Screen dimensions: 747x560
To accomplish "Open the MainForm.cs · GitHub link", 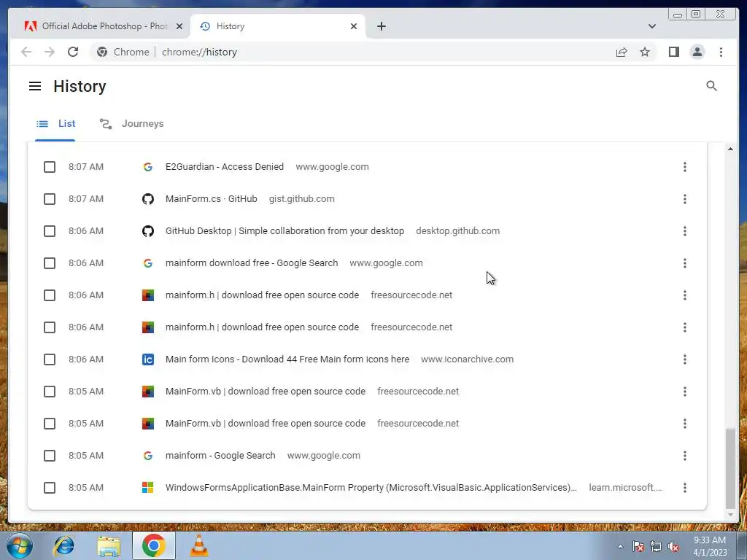I will pos(211,198).
